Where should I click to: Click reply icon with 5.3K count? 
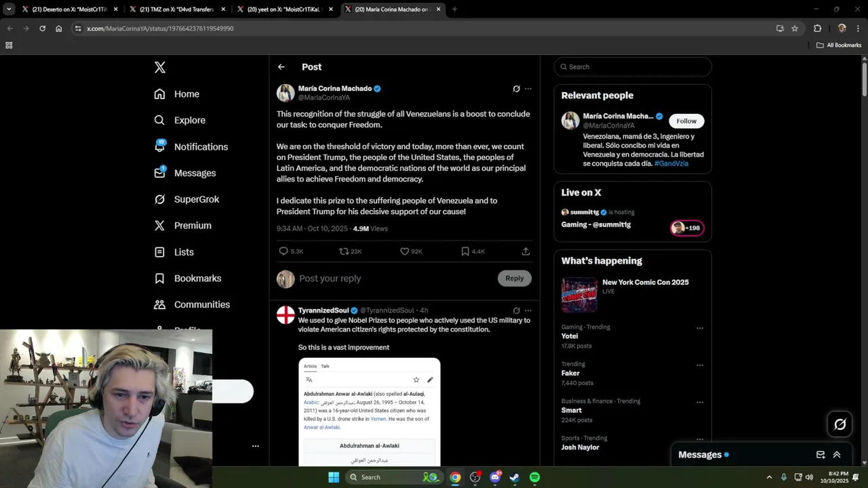point(283,251)
